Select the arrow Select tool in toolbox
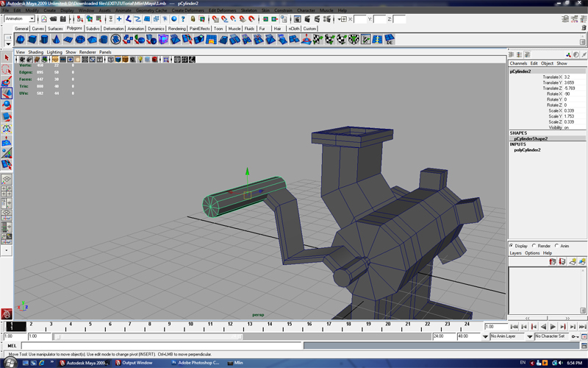Screen dimensions: 588x368 [7, 57]
